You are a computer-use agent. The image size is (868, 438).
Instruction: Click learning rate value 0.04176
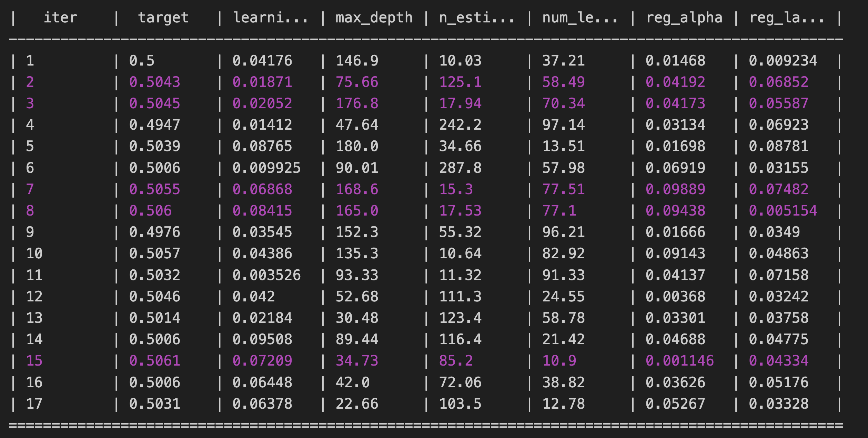coord(262,61)
